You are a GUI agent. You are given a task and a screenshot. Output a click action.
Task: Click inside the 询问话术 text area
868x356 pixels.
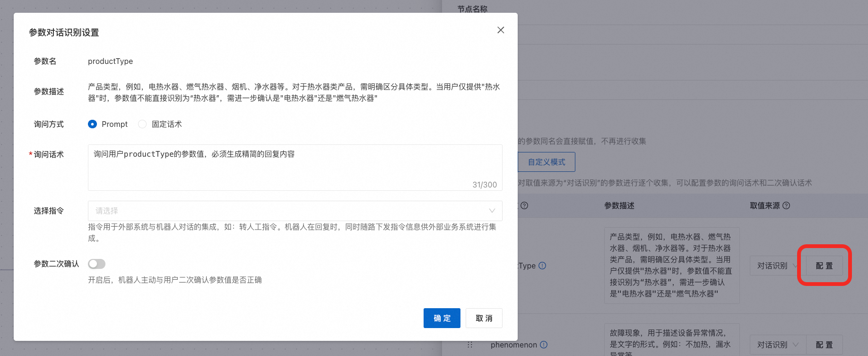click(295, 168)
